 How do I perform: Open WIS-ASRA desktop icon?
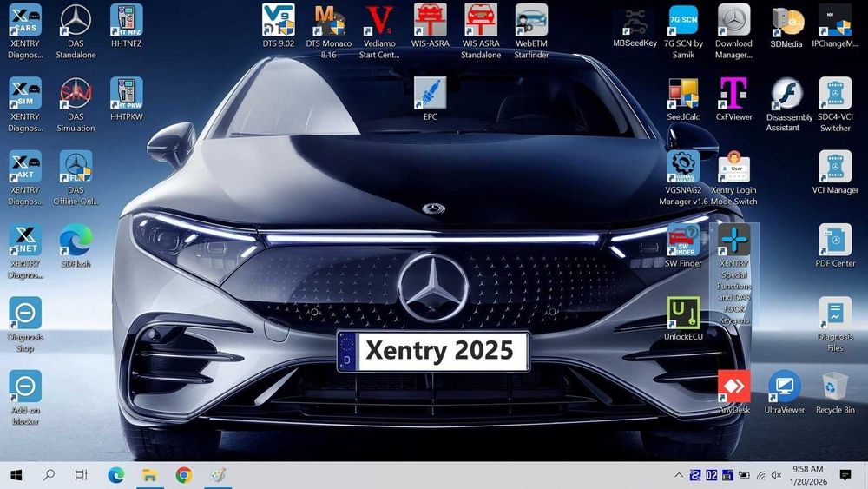point(431,20)
